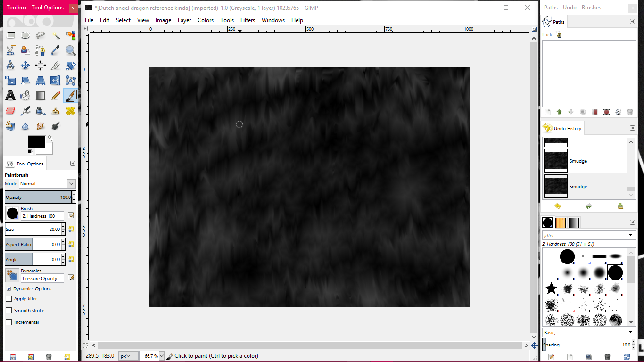Toggle link next to Angle field
This screenshot has height=362, width=644.
coord(71,259)
